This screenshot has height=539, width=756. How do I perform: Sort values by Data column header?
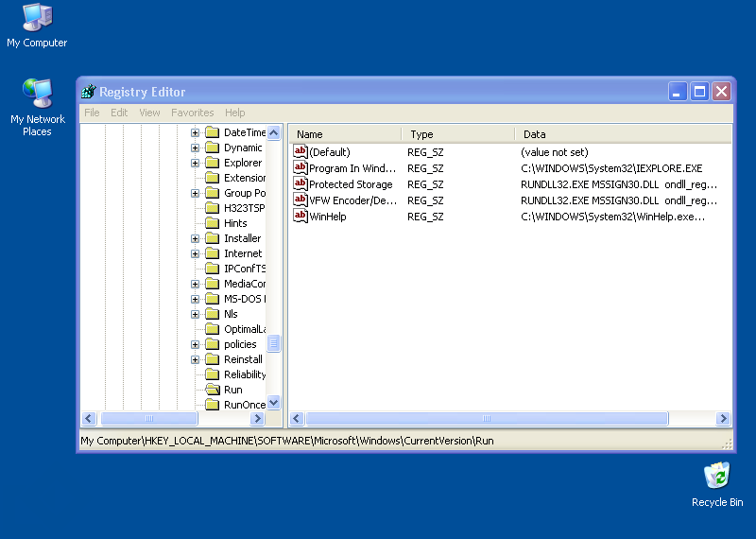coord(624,134)
